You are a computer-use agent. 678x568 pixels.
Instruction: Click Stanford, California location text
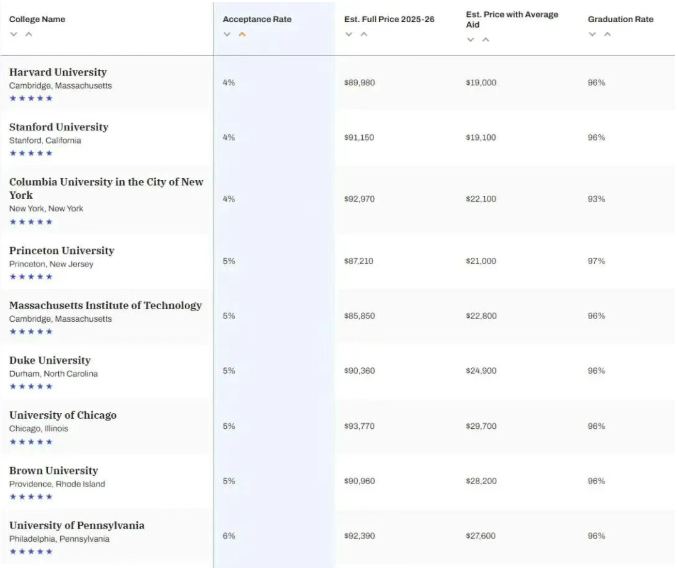click(x=45, y=140)
